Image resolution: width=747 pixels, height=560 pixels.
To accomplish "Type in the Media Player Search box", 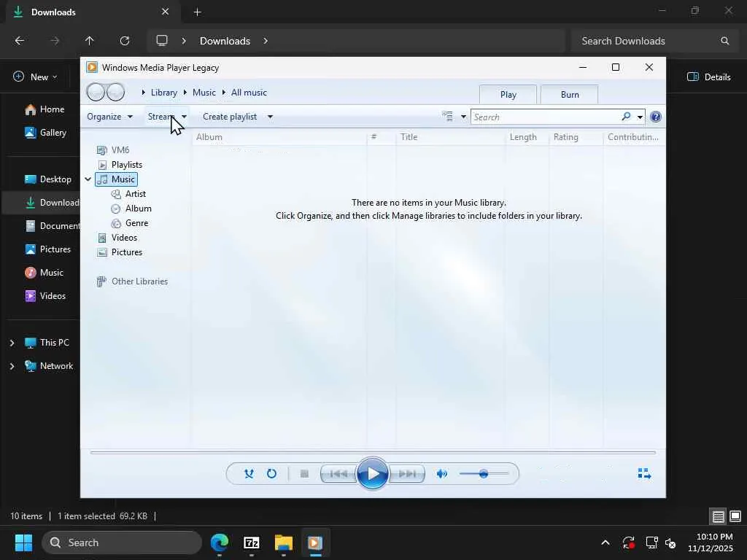I will click(x=546, y=117).
